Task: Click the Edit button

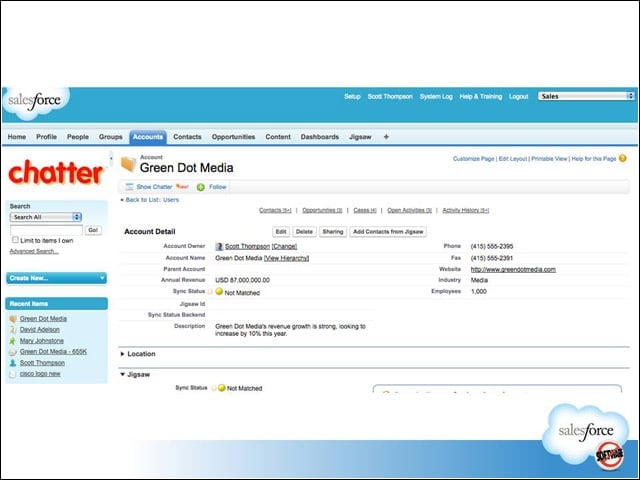Action: pyautogui.click(x=281, y=232)
